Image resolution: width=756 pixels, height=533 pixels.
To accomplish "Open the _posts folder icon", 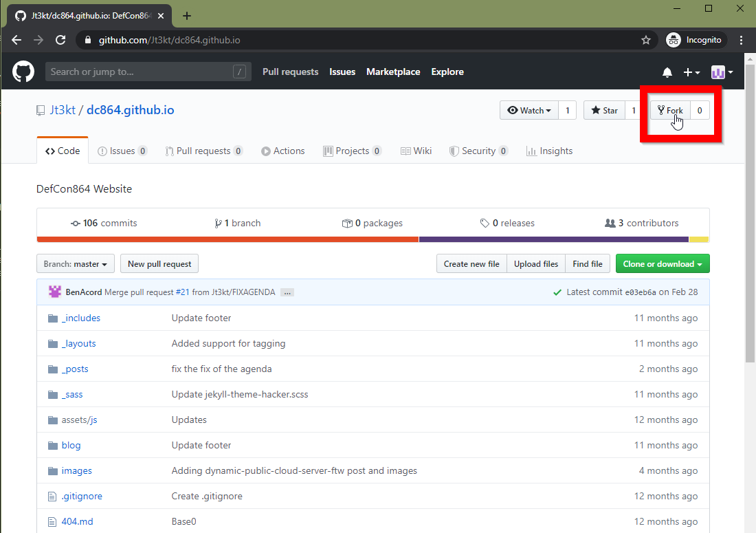I will click(53, 369).
